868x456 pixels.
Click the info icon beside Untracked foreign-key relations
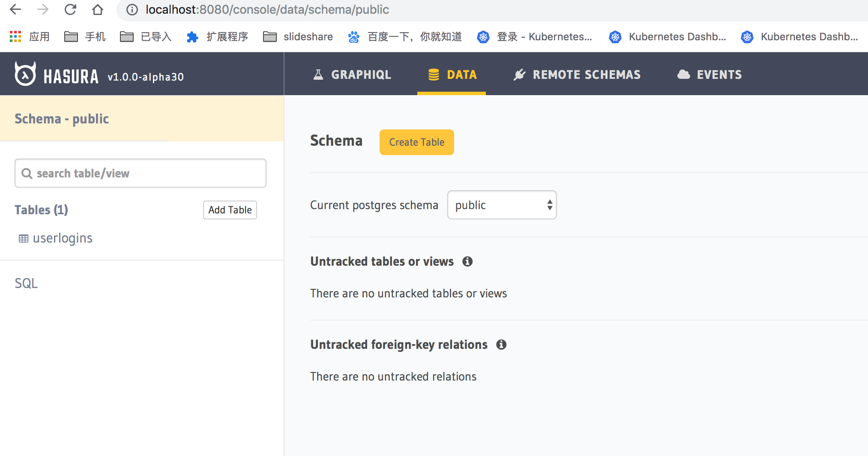click(x=501, y=345)
